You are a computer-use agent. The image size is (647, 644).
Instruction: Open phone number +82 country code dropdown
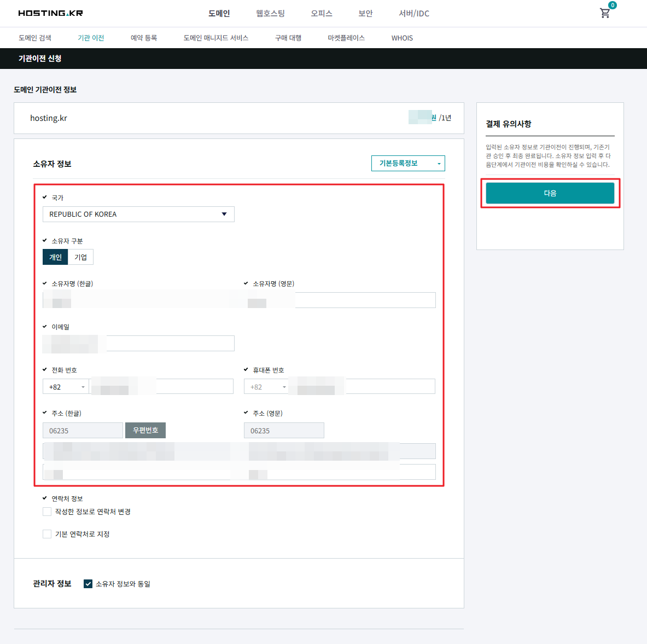click(66, 387)
